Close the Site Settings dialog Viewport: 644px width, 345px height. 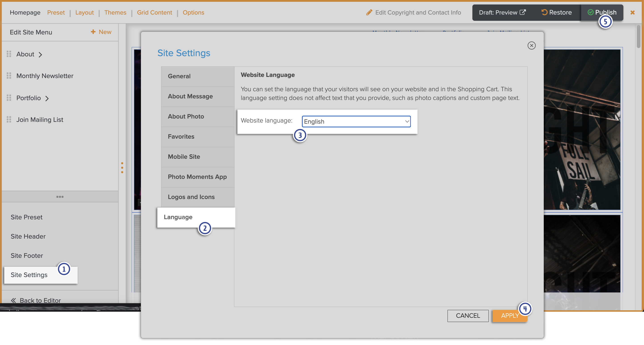tap(531, 45)
